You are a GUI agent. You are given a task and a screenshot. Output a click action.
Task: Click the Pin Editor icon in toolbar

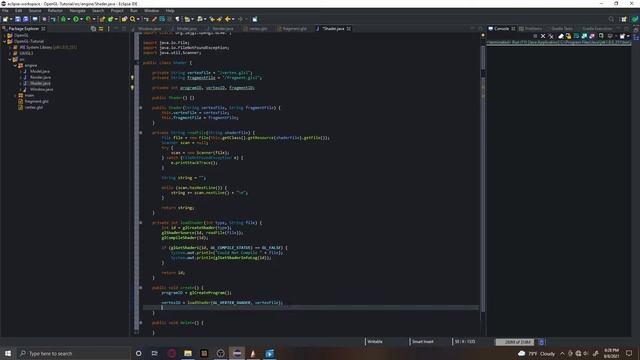coord(255,19)
